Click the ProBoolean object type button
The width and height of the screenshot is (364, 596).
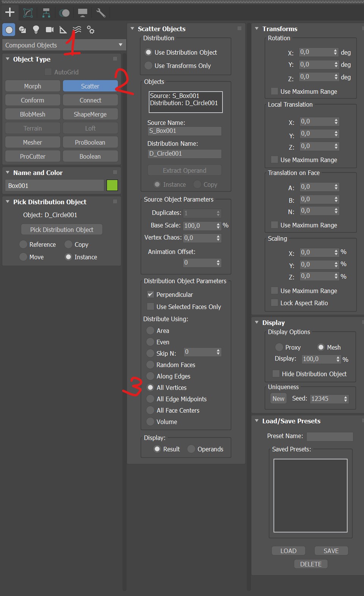point(90,142)
